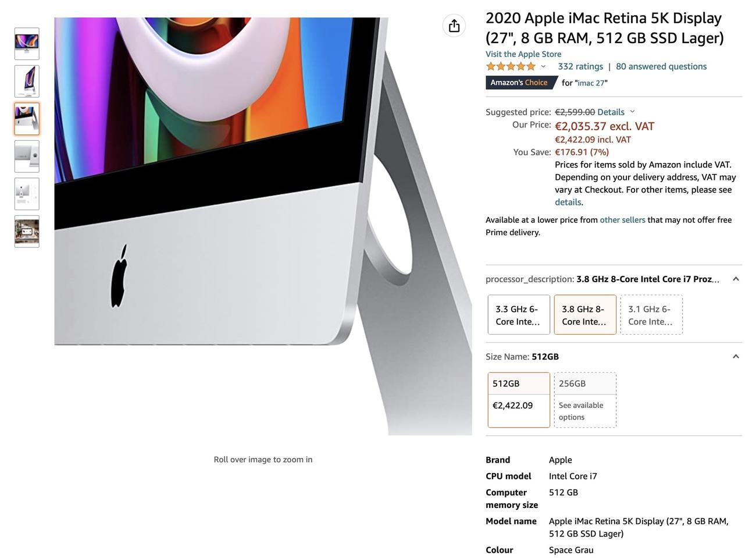Collapse the processor_description options section
The image size is (756, 558).
pos(736,279)
